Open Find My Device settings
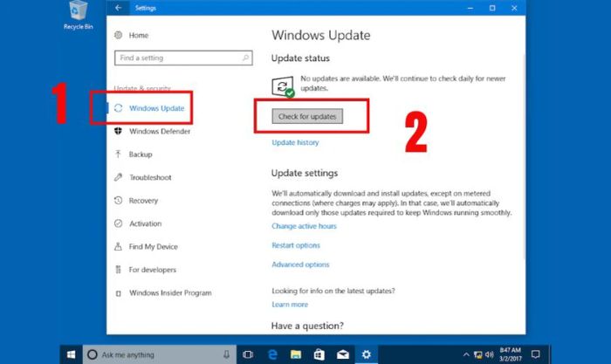The image size is (611, 364). tap(153, 247)
